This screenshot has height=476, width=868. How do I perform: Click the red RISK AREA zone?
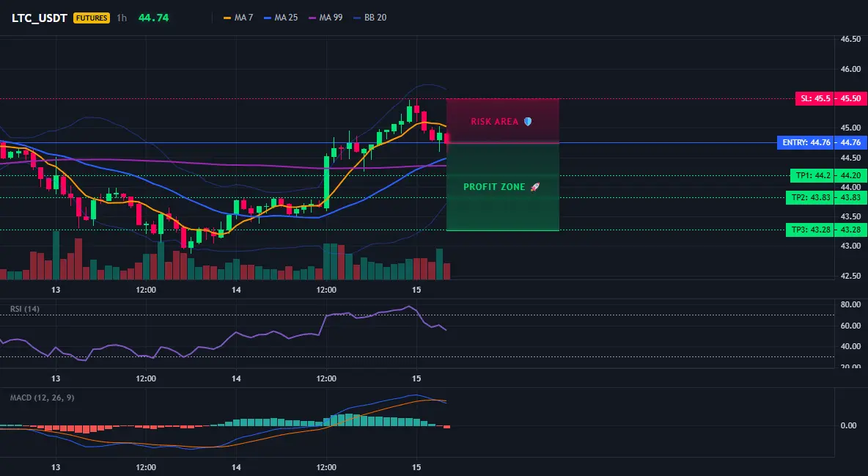click(x=503, y=121)
